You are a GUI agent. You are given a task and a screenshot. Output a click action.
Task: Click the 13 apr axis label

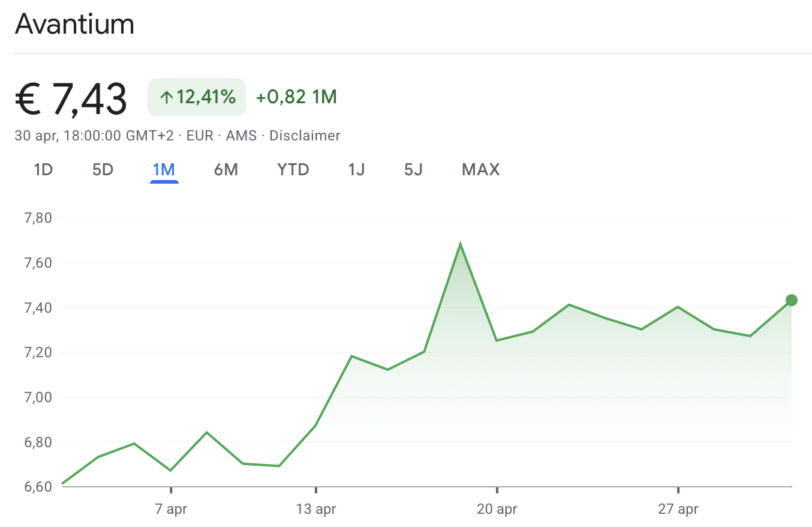[316, 510]
